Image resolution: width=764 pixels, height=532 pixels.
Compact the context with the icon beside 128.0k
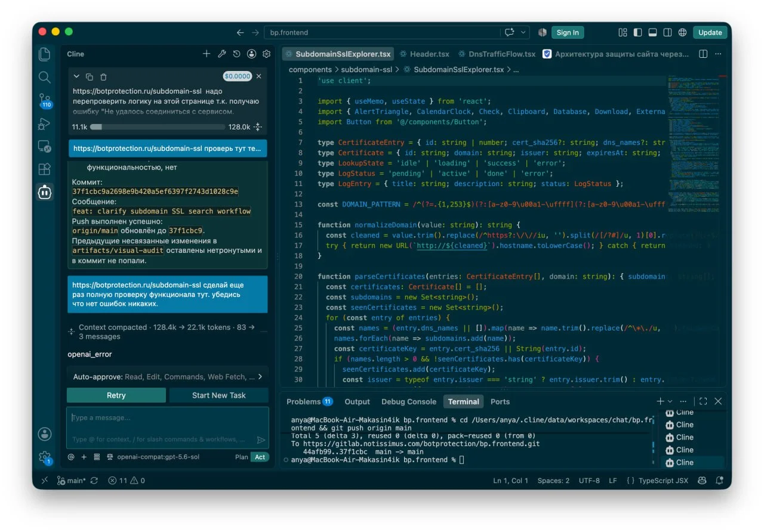(258, 127)
